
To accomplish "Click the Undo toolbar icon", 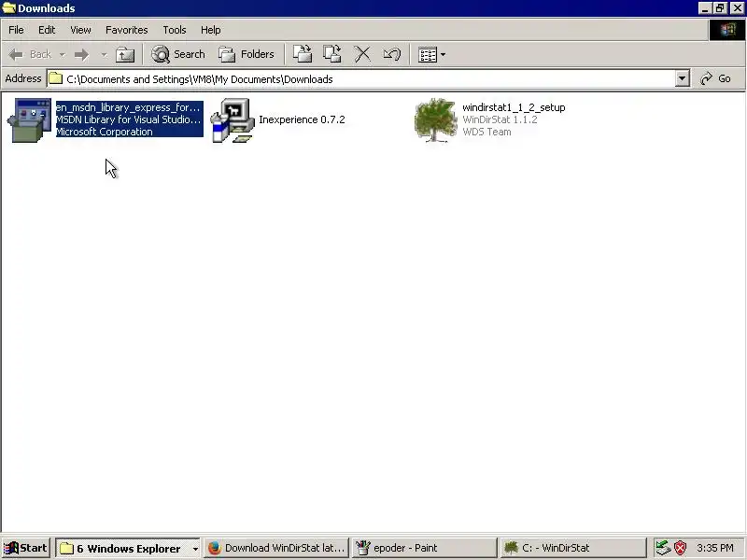I will pyautogui.click(x=391, y=54).
